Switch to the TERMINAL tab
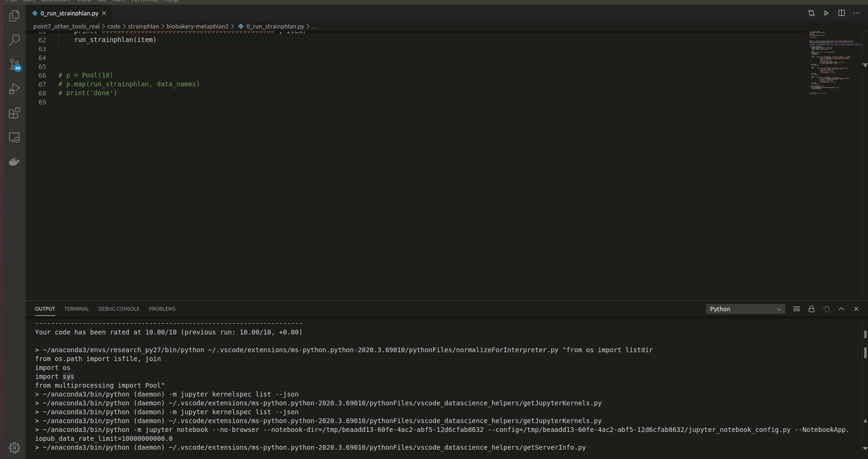The image size is (868, 459). [77, 309]
